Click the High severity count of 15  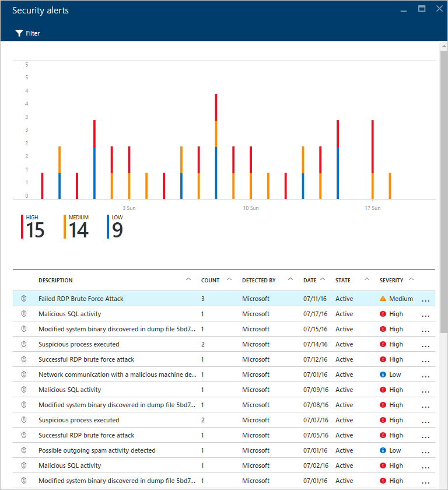pos(35,230)
